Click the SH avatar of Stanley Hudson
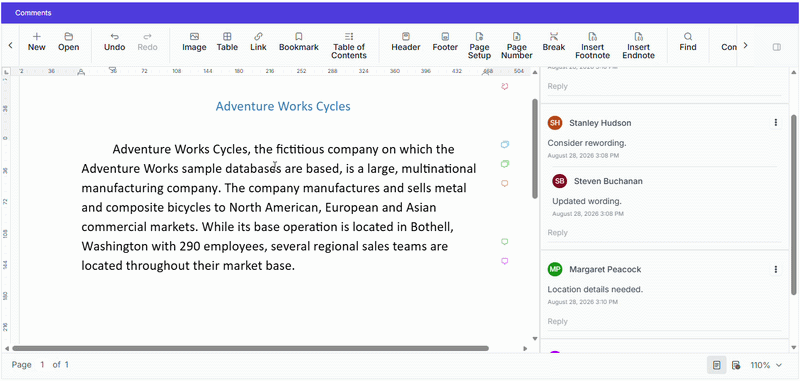 click(x=555, y=122)
